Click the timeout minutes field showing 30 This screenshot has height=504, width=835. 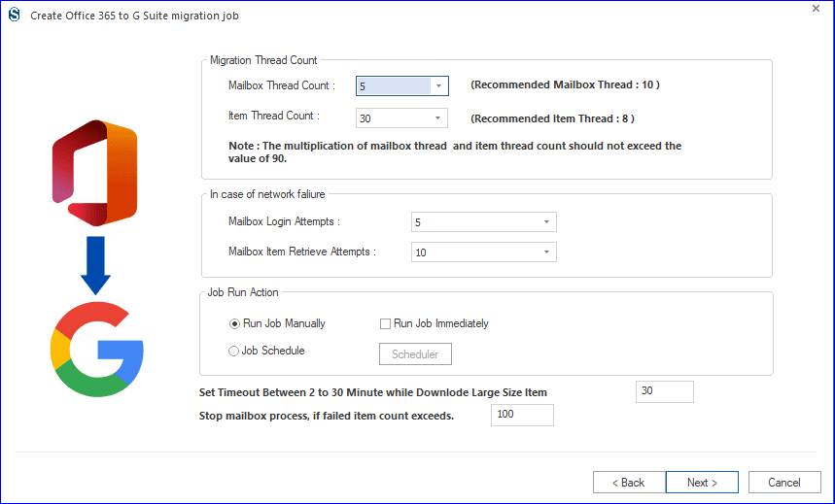click(665, 391)
